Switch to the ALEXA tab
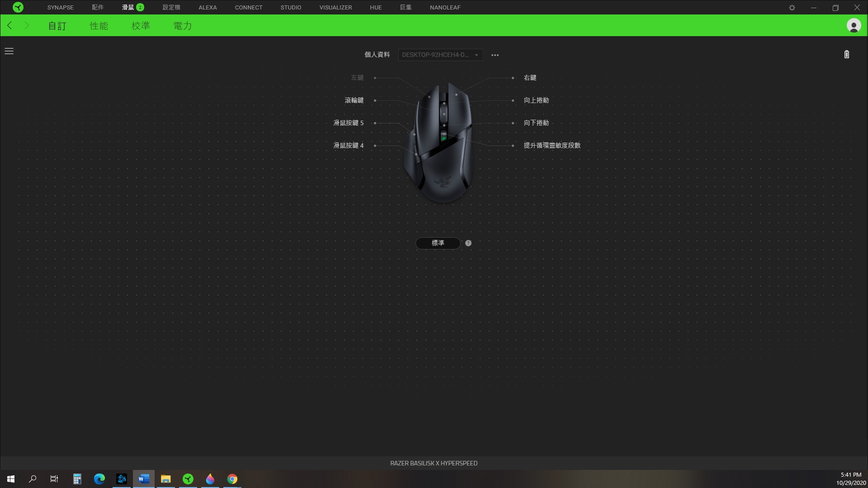The width and height of the screenshot is (868, 488). coord(208,8)
